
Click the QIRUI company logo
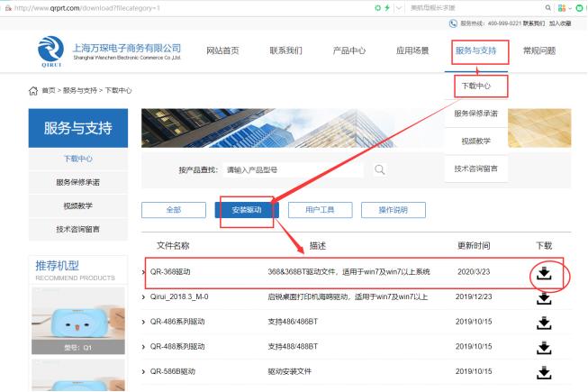[x=50, y=51]
